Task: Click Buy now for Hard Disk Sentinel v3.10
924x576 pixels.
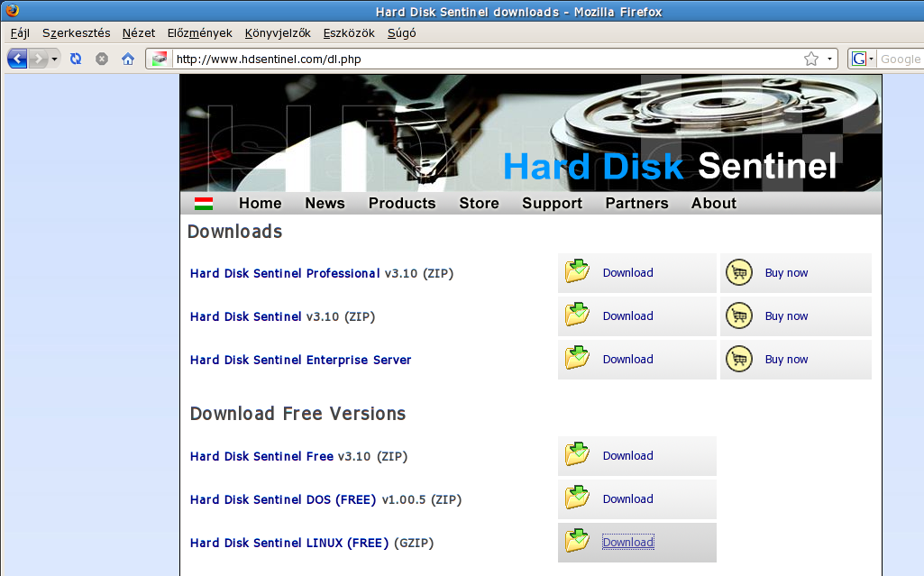Action: (x=786, y=316)
